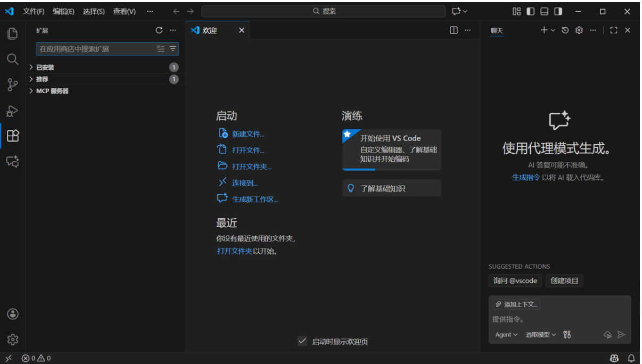Screen dimensions: 642x364
Task: Open the 了解基础知识 walkthrough
Action: (x=392, y=188)
